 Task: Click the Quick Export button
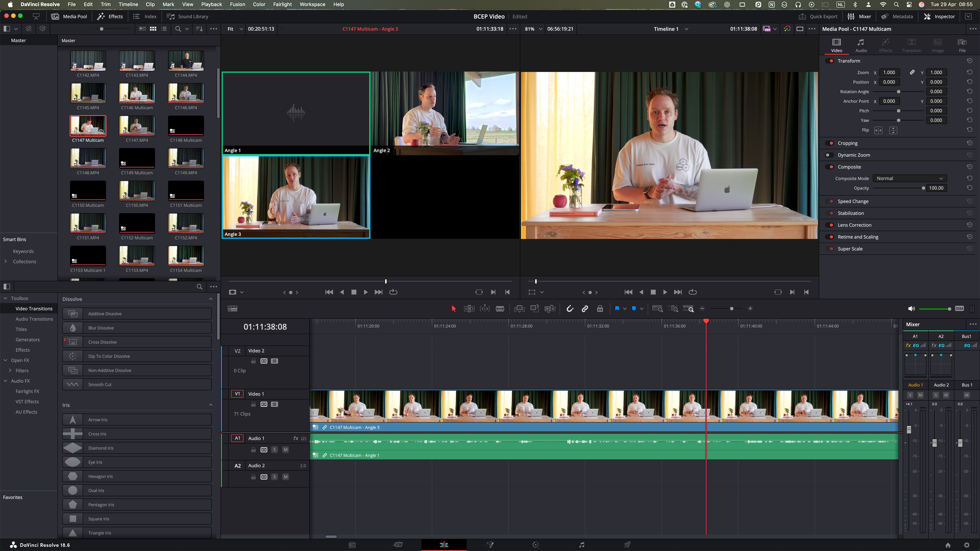[x=818, y=16]
